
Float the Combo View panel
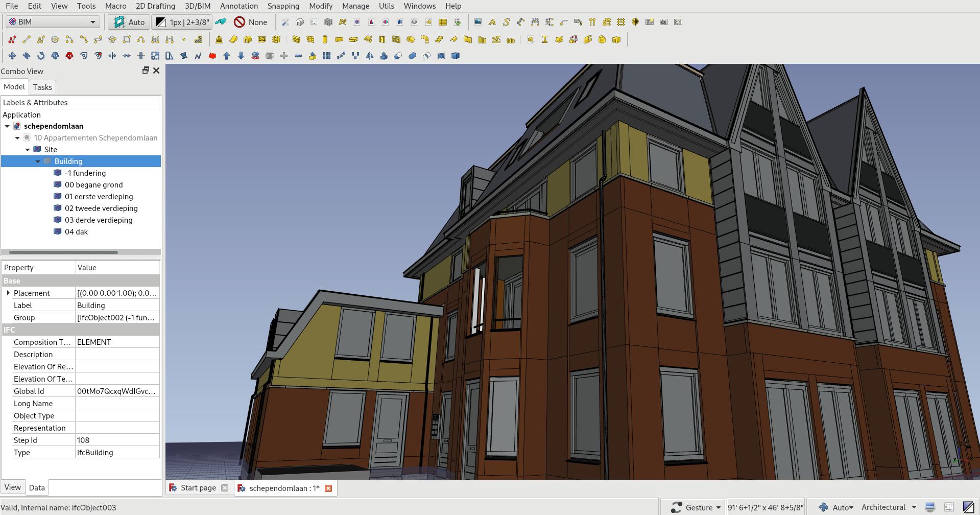(146, 71)
